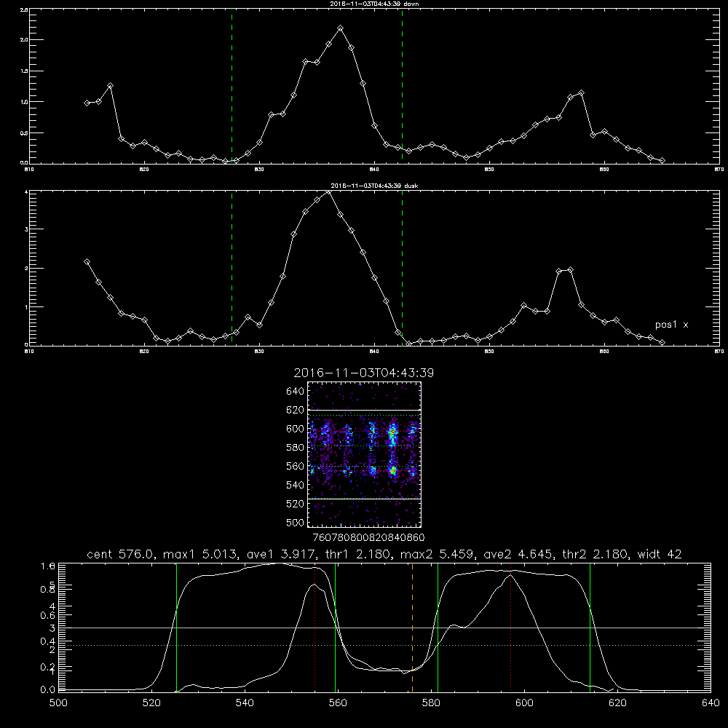Click the x-axis labels string under the image

(369, 538)
